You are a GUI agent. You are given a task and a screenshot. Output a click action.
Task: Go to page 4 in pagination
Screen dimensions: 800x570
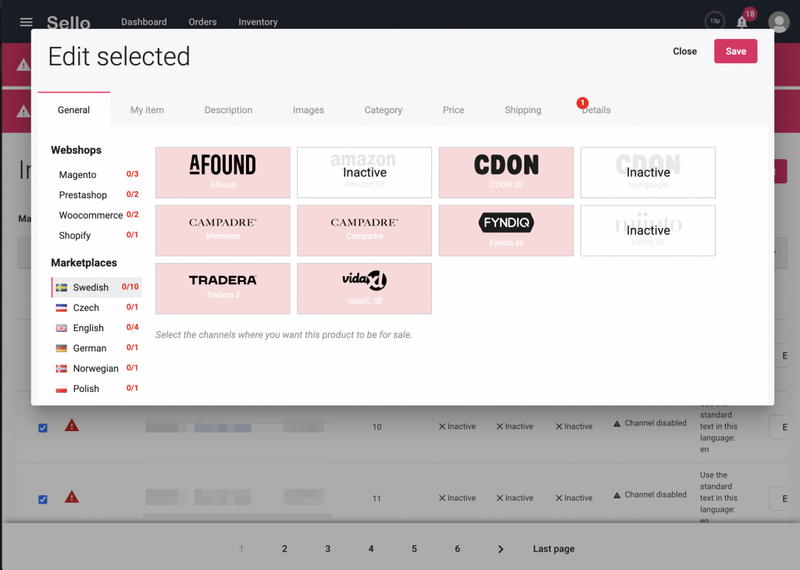[371, 549]
